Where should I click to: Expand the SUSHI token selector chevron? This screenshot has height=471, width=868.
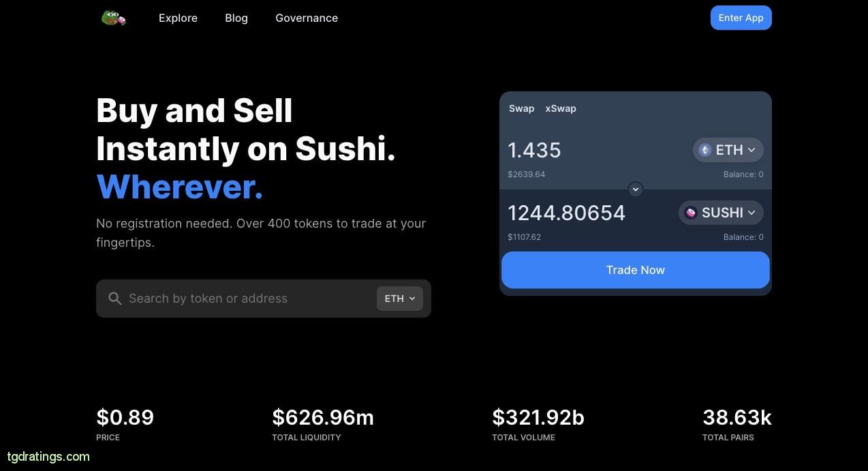coord(751,213)
